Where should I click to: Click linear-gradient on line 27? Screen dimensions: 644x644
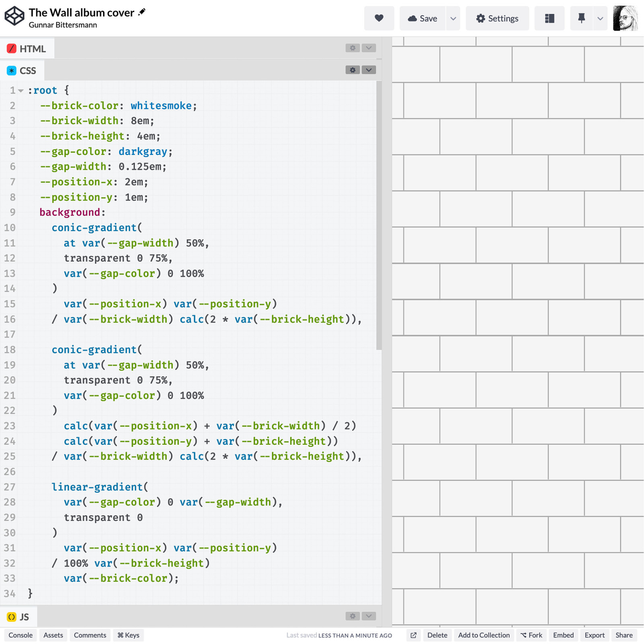[97, 487]
